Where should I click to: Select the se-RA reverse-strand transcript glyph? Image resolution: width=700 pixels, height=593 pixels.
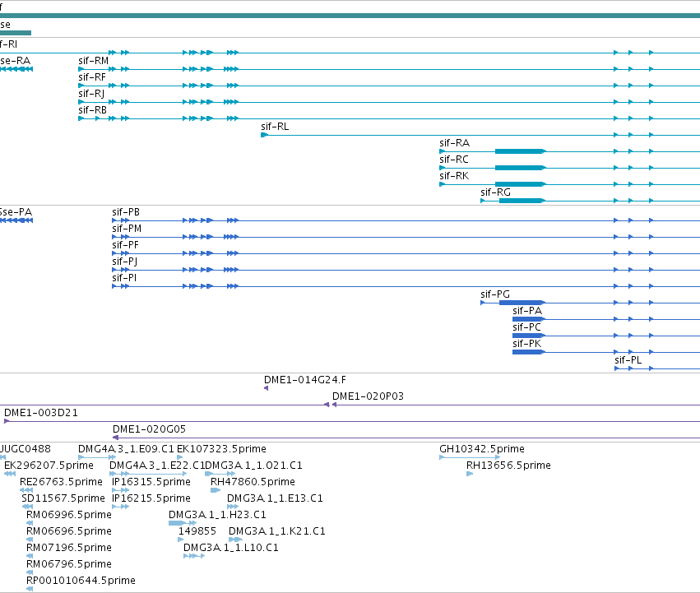16,69
